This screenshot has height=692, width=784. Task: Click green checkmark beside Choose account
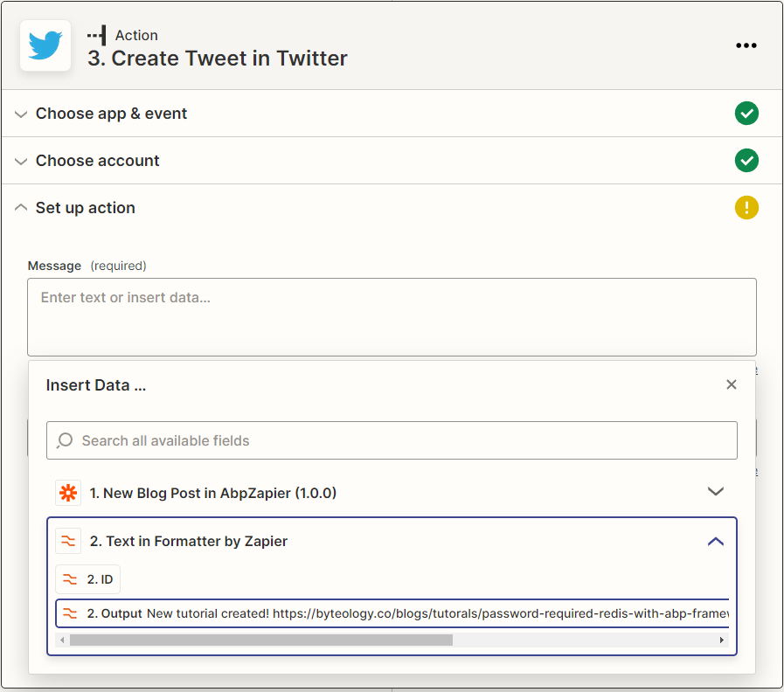tap(746, 161)
